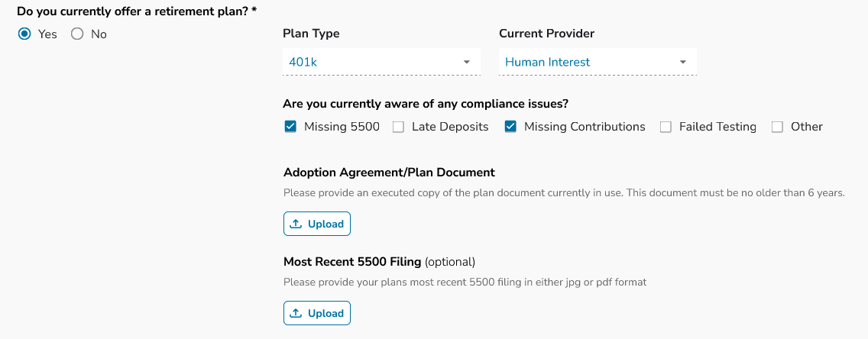Expand the provider field showing Human Interest
The image size is (868, 339).
(588, 63)
